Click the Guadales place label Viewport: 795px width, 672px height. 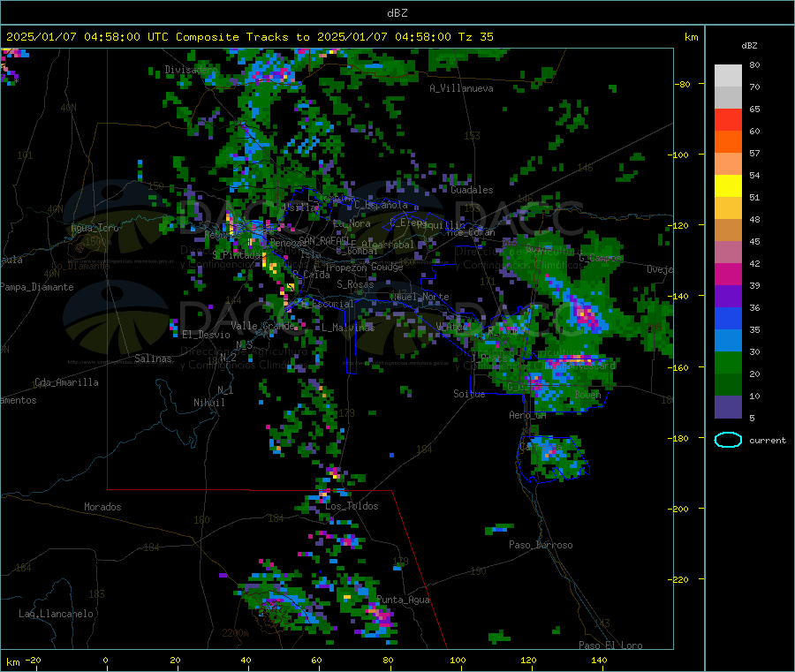(472, 190)
